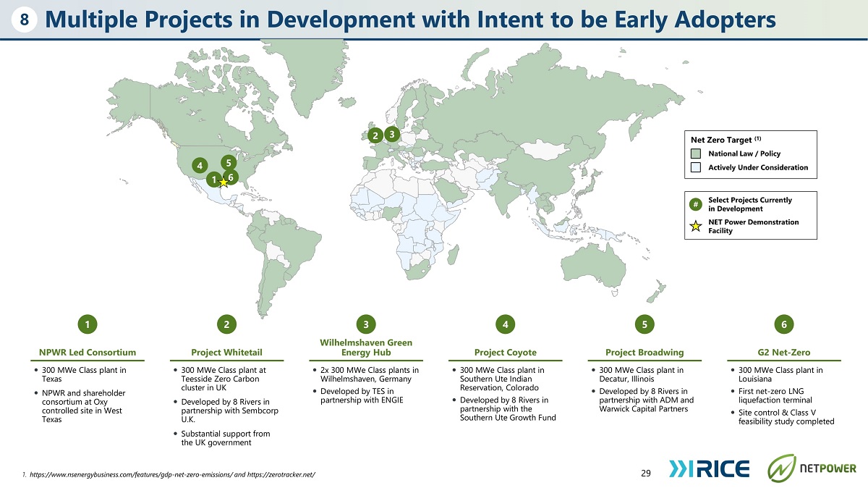Click the 'plant in Decatur, Illinois' bullet
Viewport: 868px width, 488px height.
pos(641,374)
